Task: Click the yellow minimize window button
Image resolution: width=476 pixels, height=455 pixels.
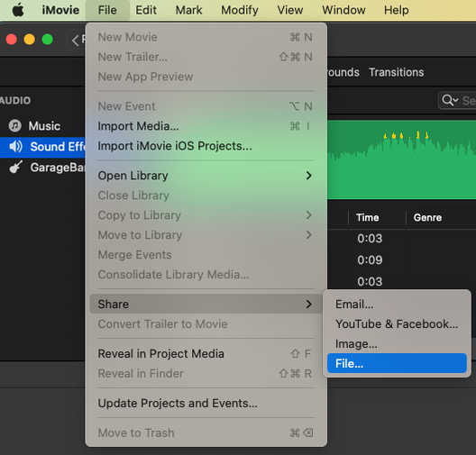Action: [30, 40]
